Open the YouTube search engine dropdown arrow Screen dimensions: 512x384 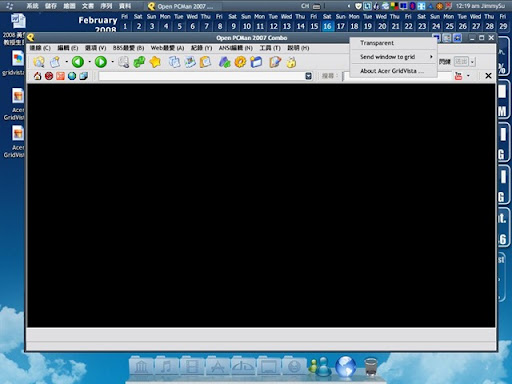(x=468, y=76)
